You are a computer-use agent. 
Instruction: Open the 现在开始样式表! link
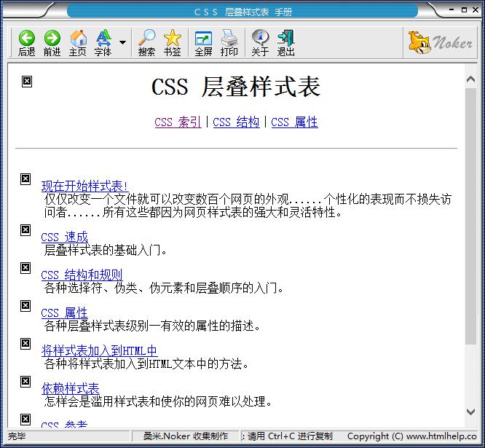coord(84,186)
